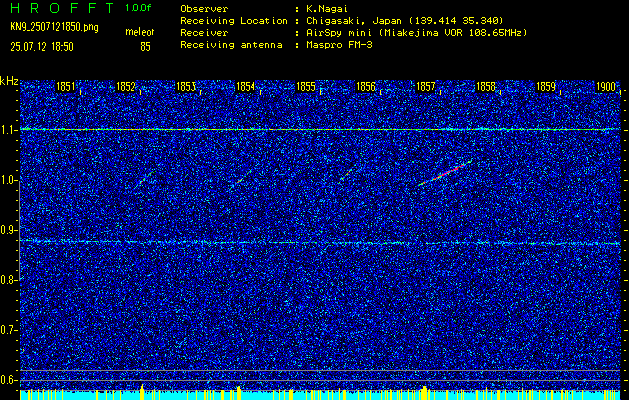Click the 0.6 frequency axis label
Image resolution: width=629 pixels, height=400 pixels.
(7, 380)
